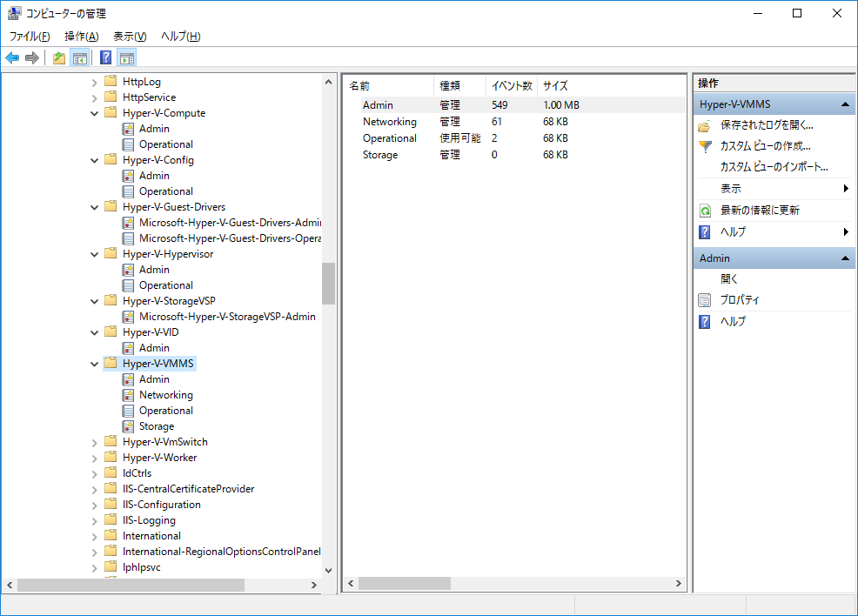Viewport: 858px width, 616px height.
Task: Click 保存されたログを開く... action
Action: click(767, 125)
